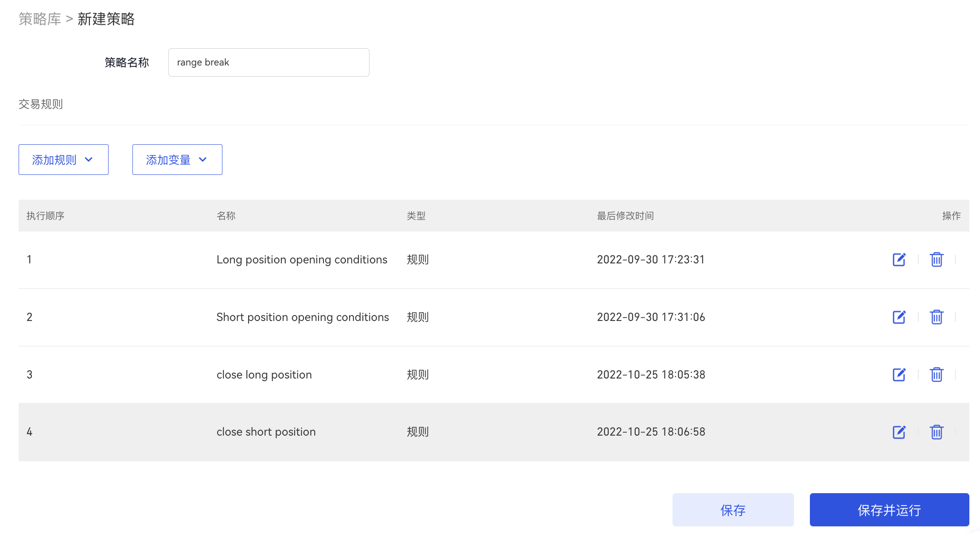Screen dimensions: 980x533
Task: Focus the 策略名称 input field
Action: (268, 62)
